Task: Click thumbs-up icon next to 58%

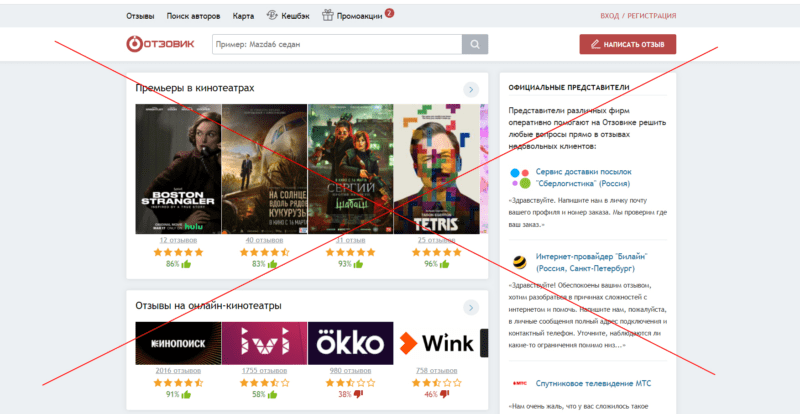Action: 272,394
